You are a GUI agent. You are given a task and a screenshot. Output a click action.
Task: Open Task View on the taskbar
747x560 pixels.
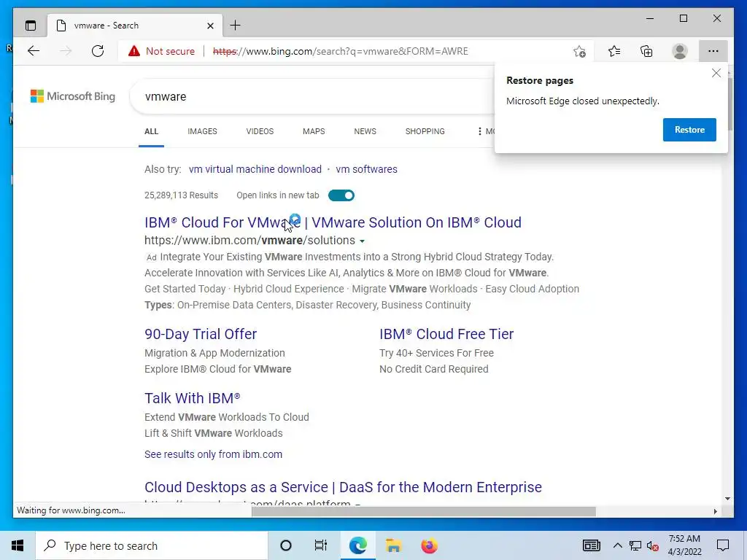(x=321, y=545)
